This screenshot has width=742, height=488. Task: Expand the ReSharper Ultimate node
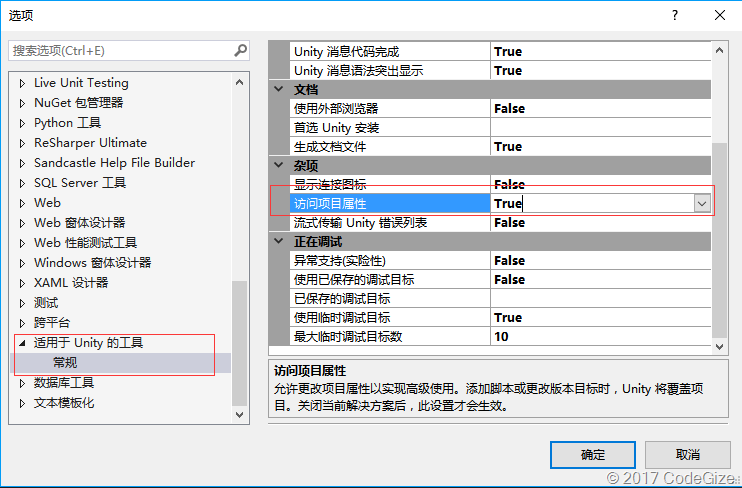point(22,143)
